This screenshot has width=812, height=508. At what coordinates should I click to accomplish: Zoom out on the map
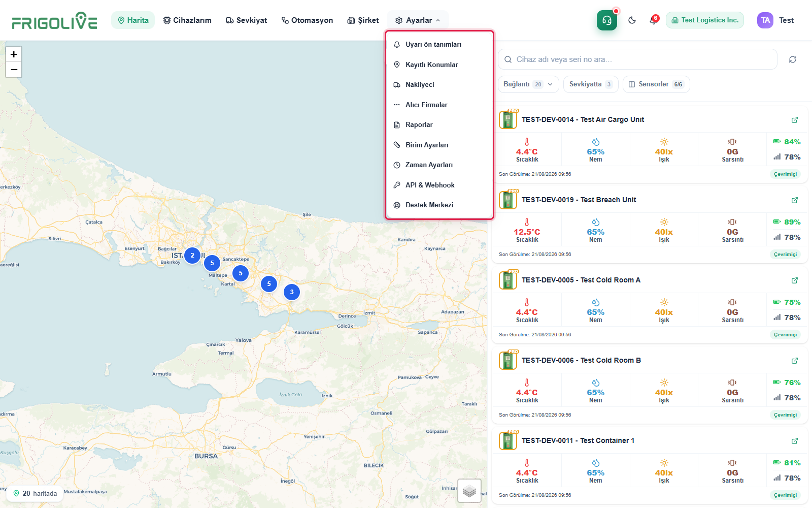click(x=14, y=70)
